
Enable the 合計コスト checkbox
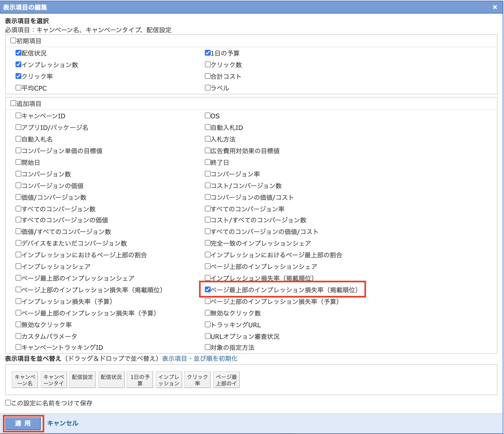208,76
